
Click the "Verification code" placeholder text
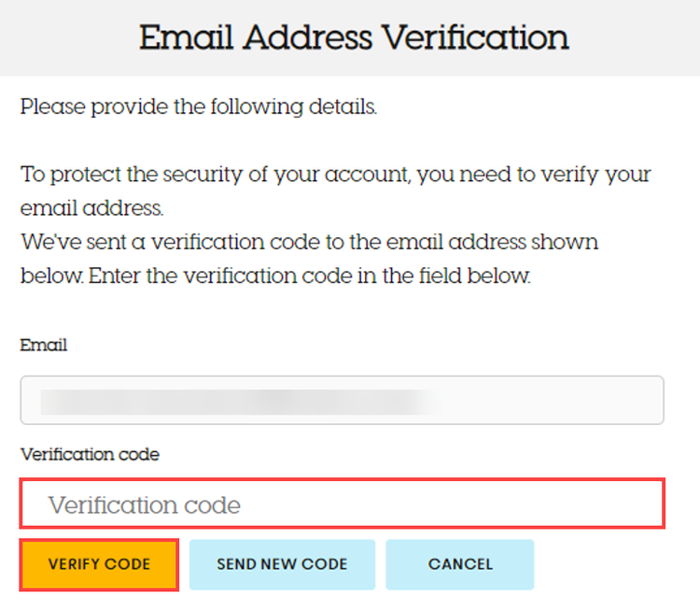coord(145,505)
